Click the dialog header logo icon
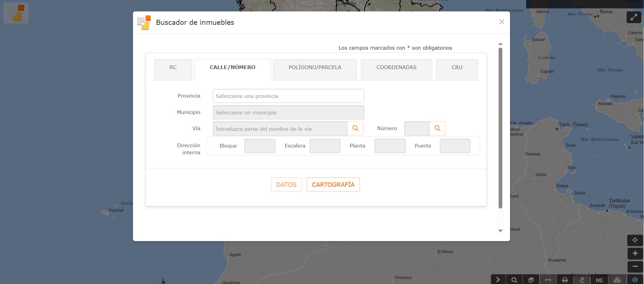Viewport: 644px width, 284px height. point(144,22)
